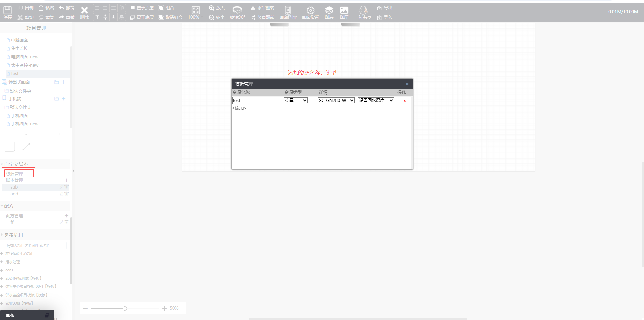644x320 pixels.
Task: Open the 资源类型 变量 dropdown
Action: point(296,100)
